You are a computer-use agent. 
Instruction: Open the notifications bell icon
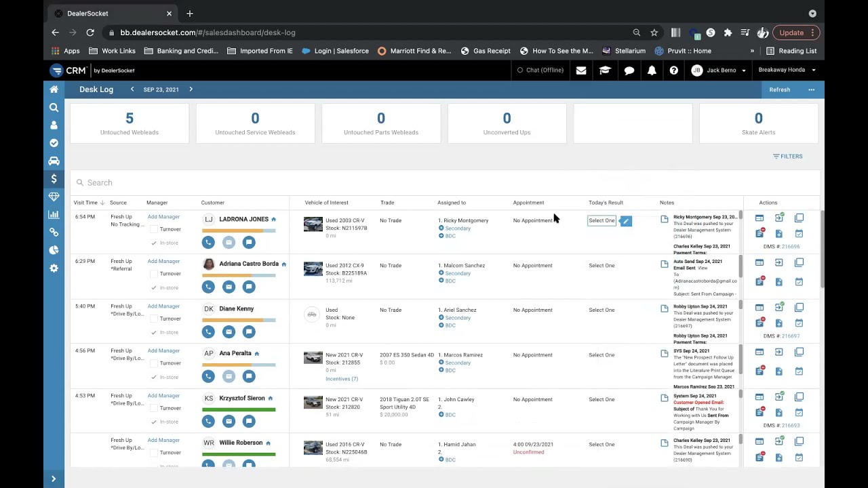click(652, 70)
